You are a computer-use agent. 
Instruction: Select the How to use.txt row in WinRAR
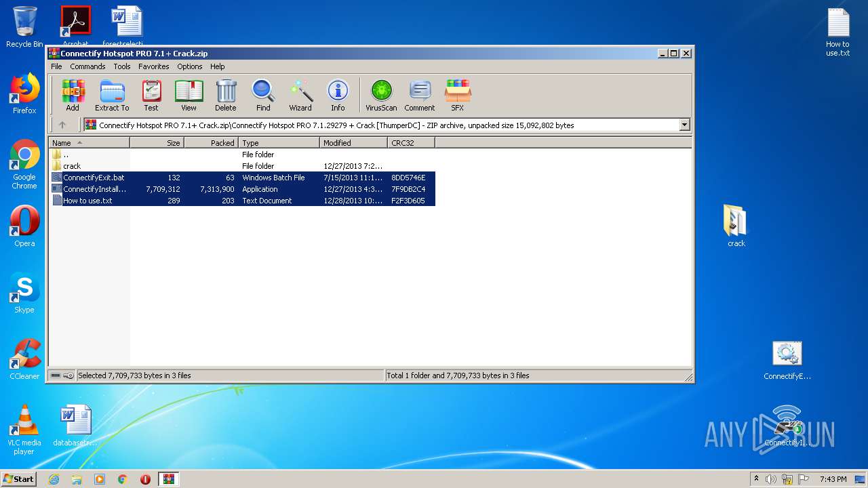[x=243, y=201]
